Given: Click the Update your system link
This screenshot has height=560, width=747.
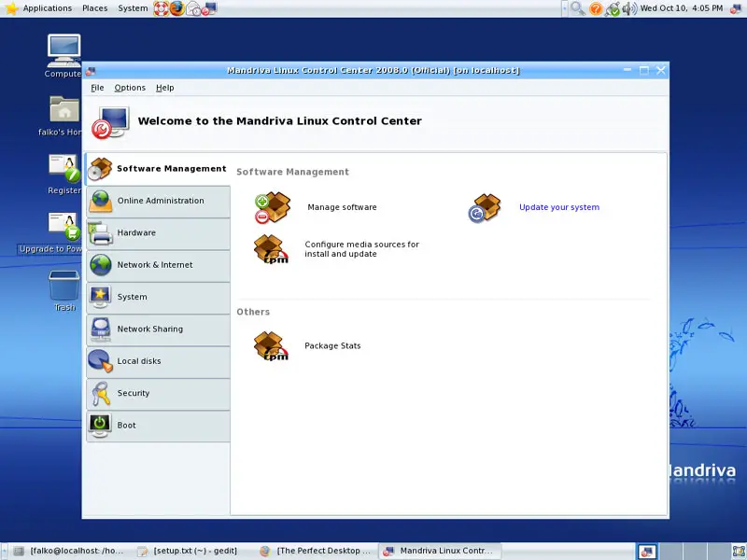Looking at the screenshot, I should (559, 207).
